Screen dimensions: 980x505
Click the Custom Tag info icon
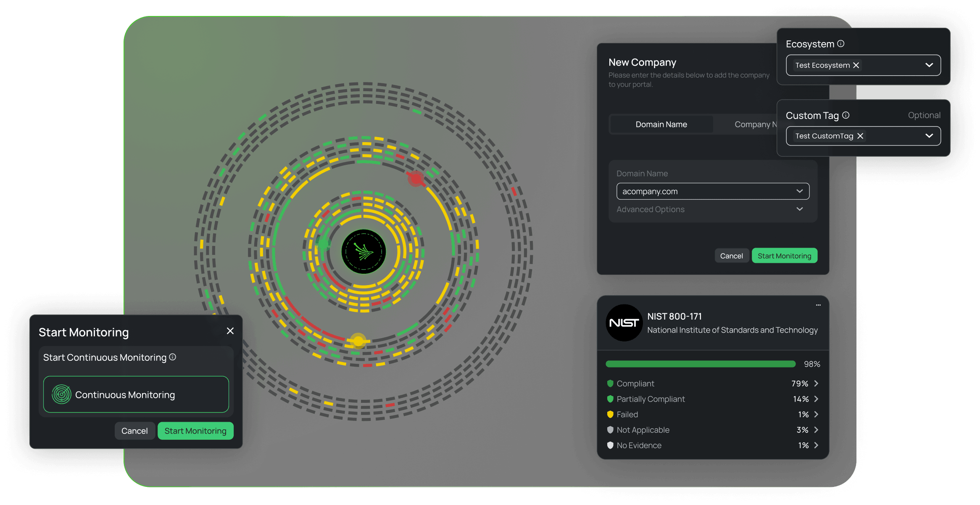coord(846,115)
